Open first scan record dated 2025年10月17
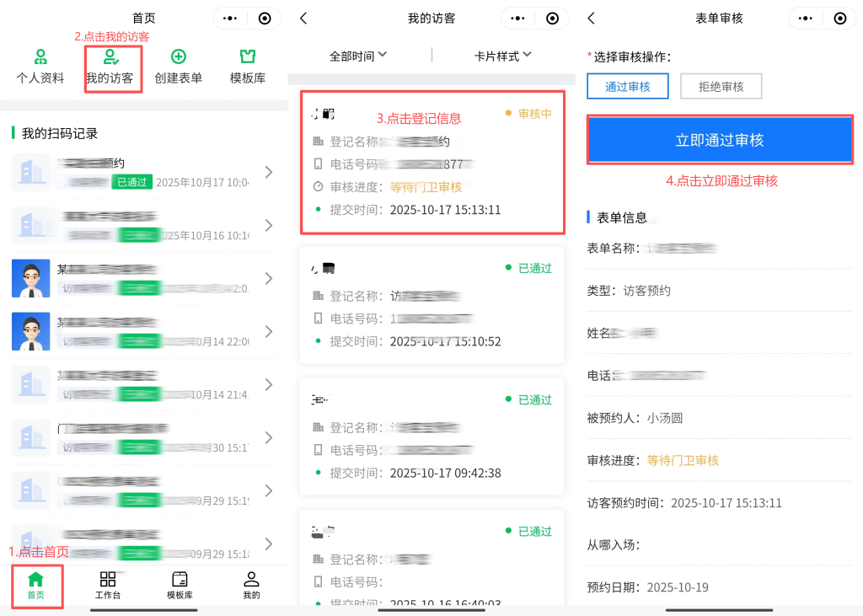Image resolution: width=863 pixels, height=616 pixels. pyautogui.click(x=143, y=172)
